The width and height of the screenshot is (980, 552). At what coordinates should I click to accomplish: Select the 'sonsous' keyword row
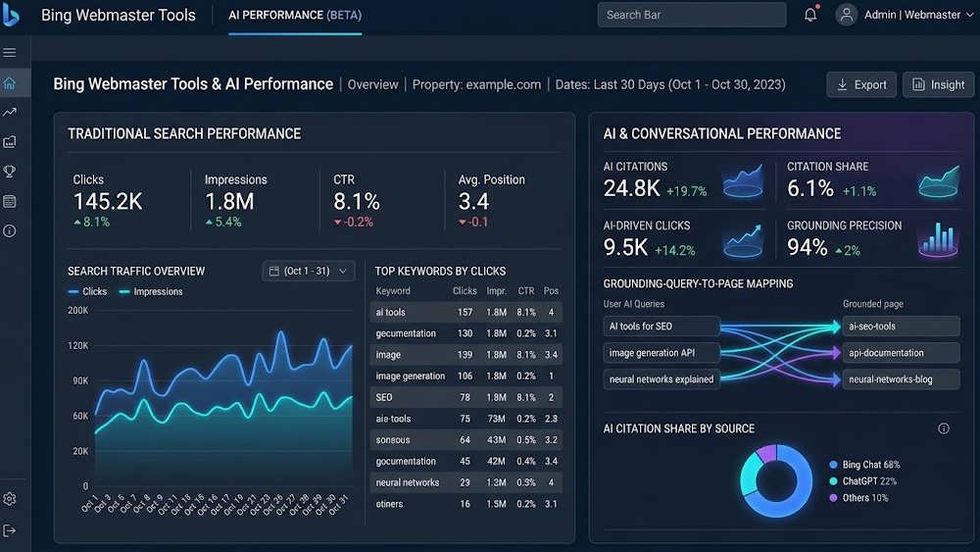466,439
